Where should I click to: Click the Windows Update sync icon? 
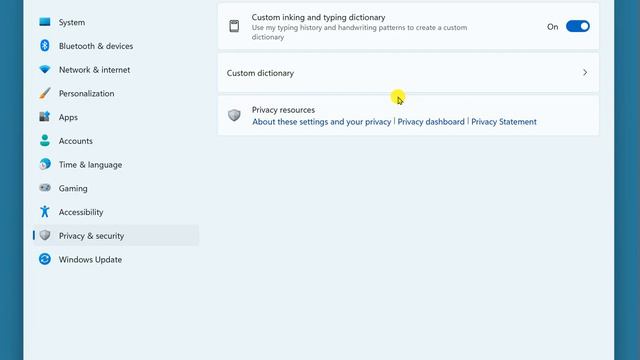pyautogui.click(x=44, y=259)
